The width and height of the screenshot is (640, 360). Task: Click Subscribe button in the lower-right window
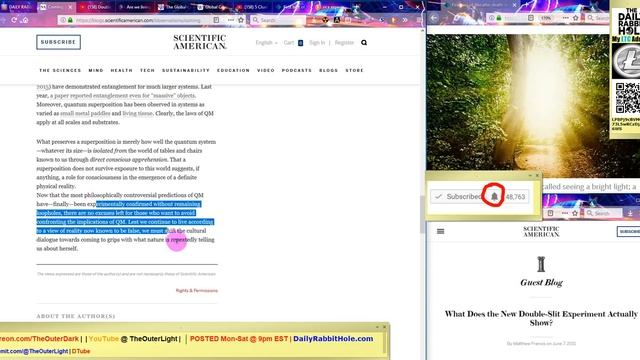[628, 231]
